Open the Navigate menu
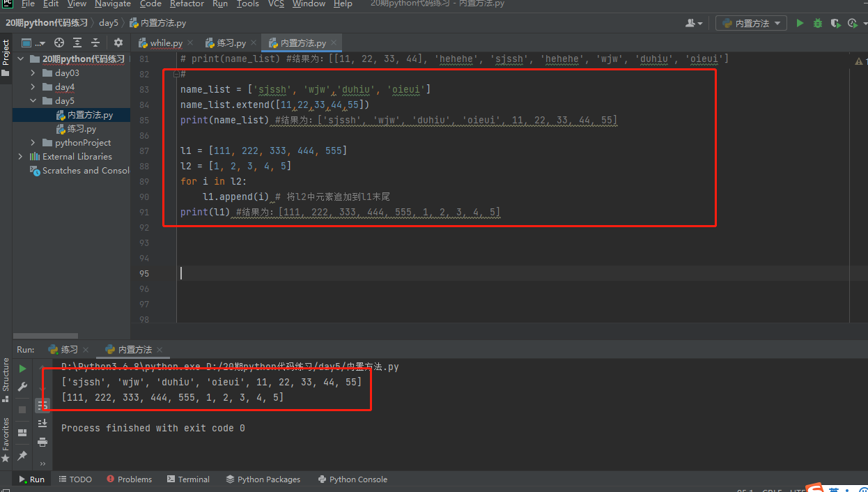 [113, 4]
